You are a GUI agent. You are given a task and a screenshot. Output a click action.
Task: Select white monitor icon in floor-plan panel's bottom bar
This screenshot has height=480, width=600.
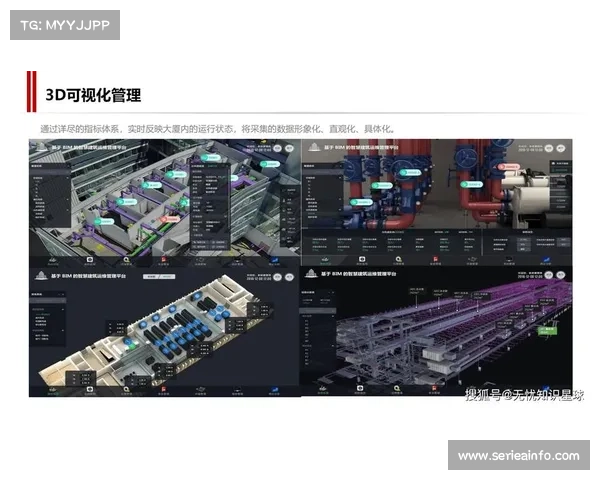click(90, 390)
